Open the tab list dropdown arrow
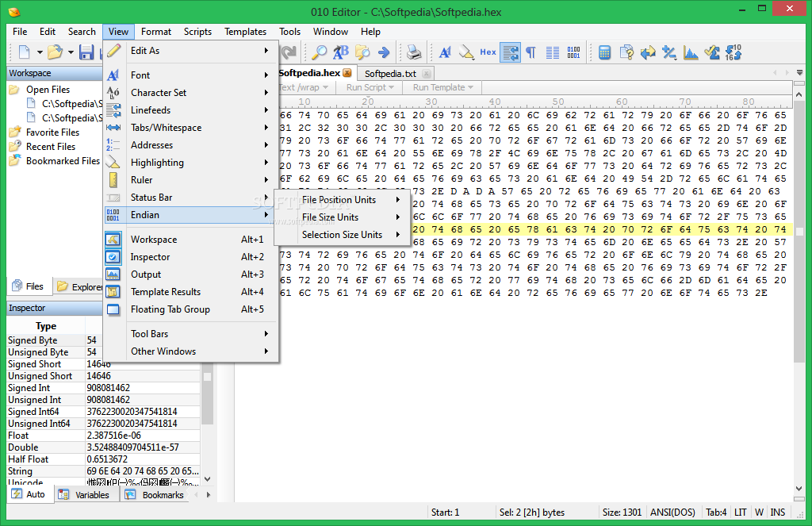812x526 pixels. tap(800, 73)
